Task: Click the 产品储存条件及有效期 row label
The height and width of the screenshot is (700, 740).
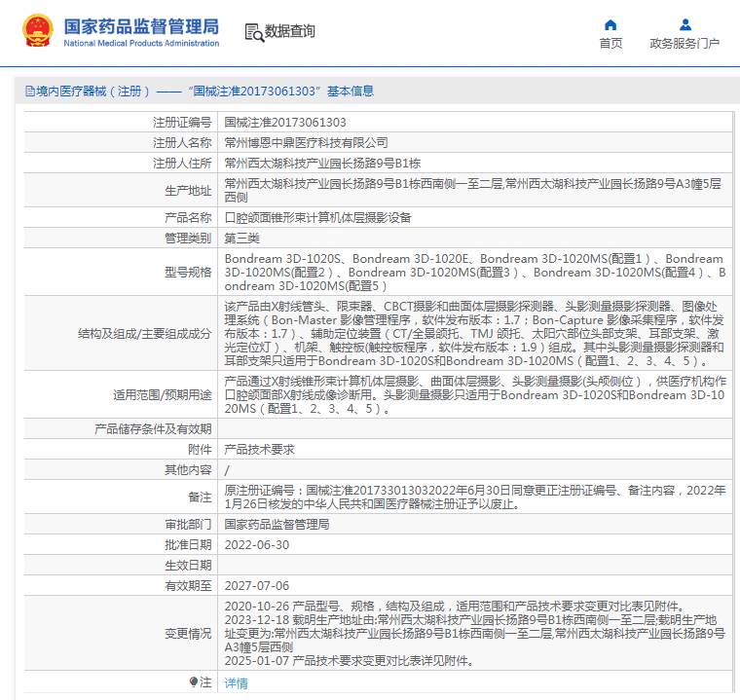Action: click(153, 429)
